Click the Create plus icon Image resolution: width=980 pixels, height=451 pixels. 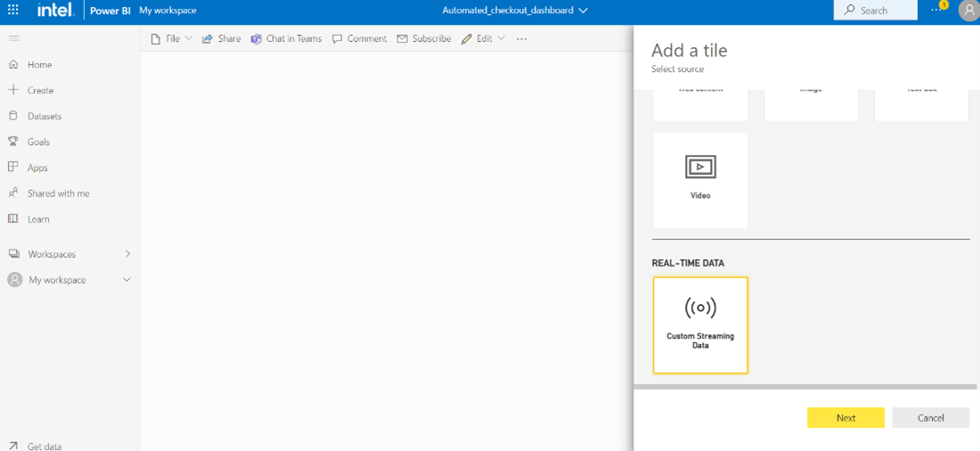pyautogui.click(x=13, y=90)
